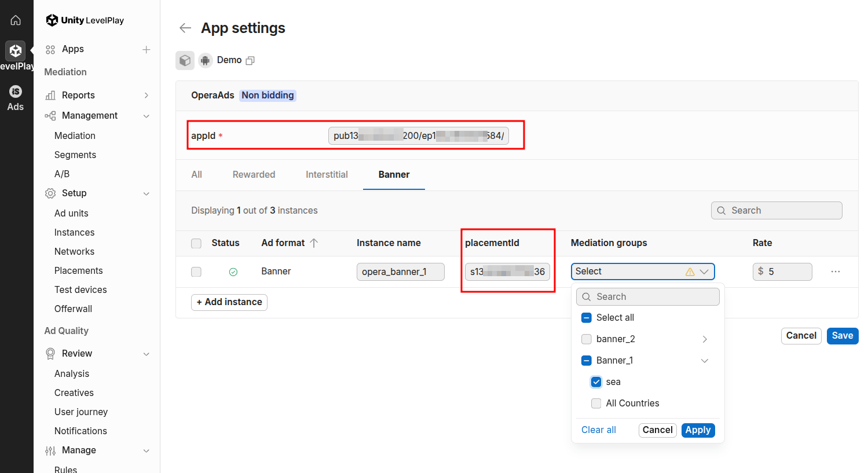Screen dimensions: 868x473
Task: Collapse the Management section chevron
Action: [147, 116]
